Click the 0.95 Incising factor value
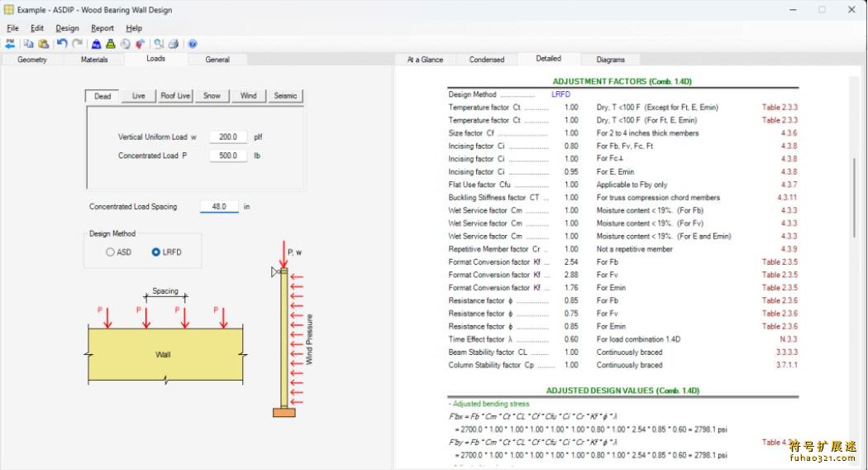Image resolution: width=868 pixels, height=470 pixels. click(571, 172)
